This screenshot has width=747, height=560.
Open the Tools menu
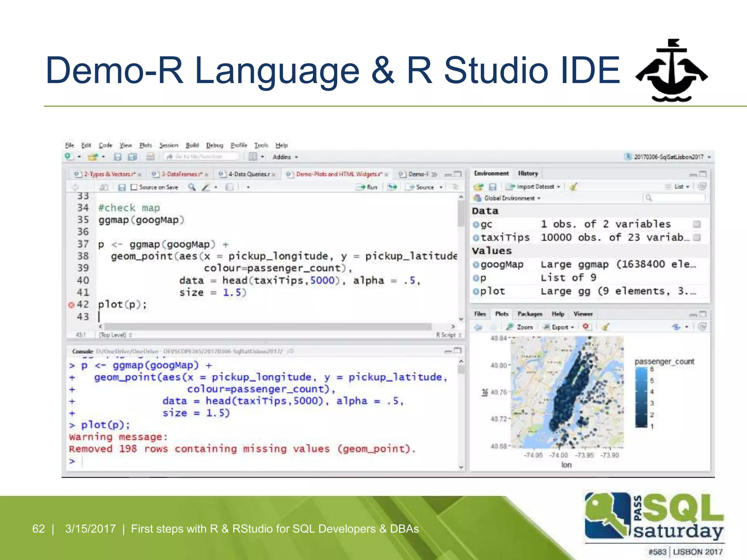(261, 145)
